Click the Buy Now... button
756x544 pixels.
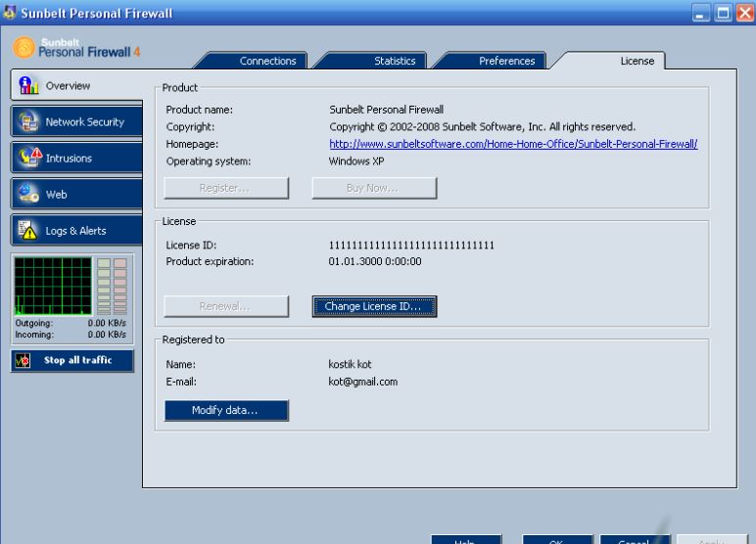374,188
